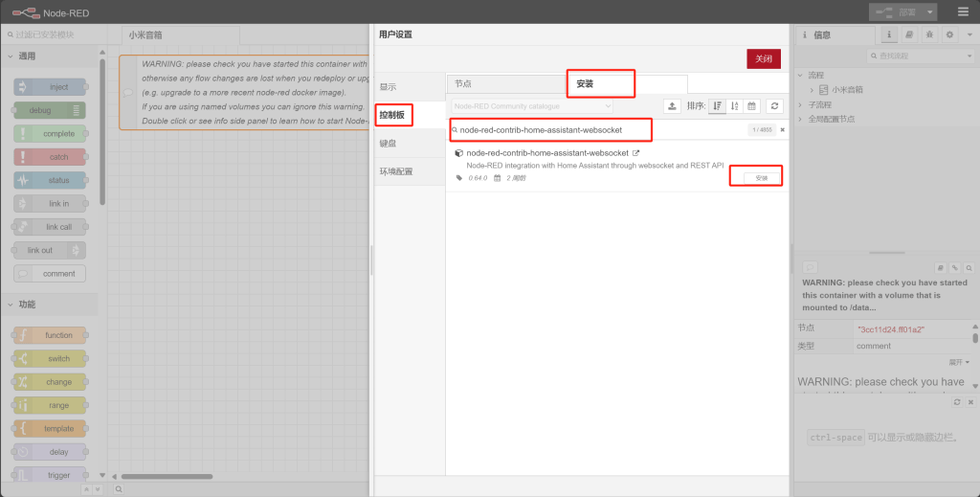This screenshot has height=497, width=980.
Task: Select the template node in palette
Action: pos(50,429)
